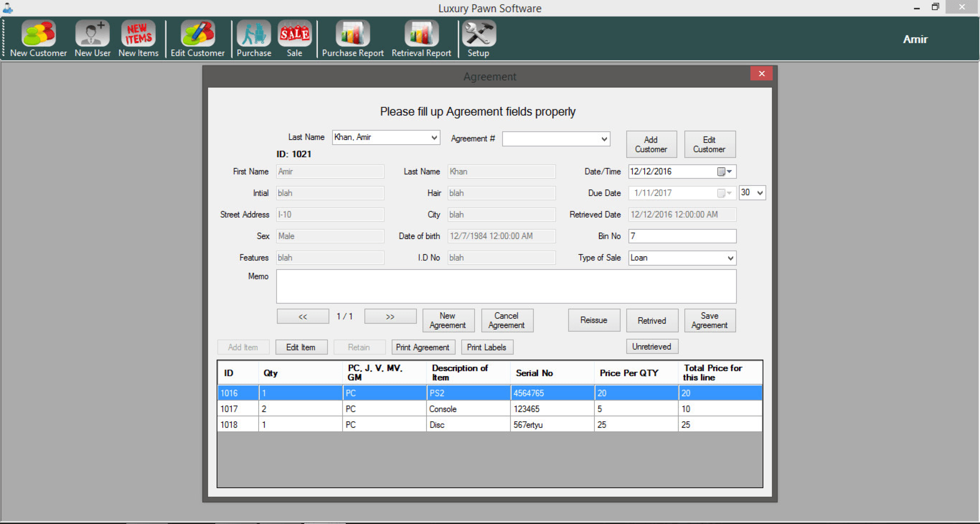The image size is (980, 524).
Task: Select item row with ID 1016
Action: (490, 393)
